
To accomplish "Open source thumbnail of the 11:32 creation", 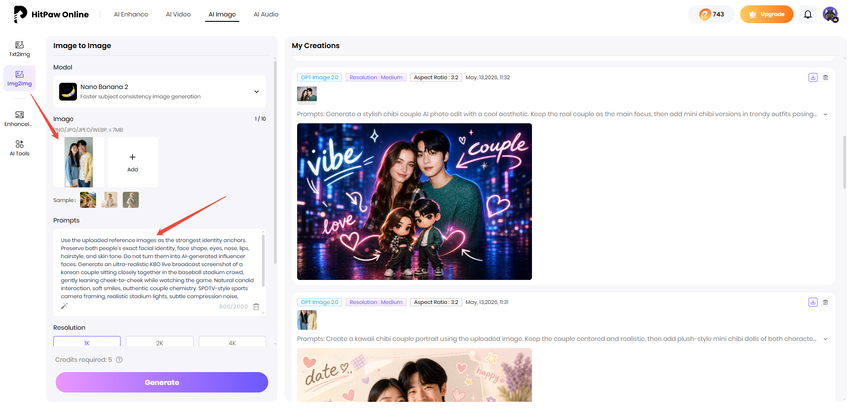I will point(307,95).
